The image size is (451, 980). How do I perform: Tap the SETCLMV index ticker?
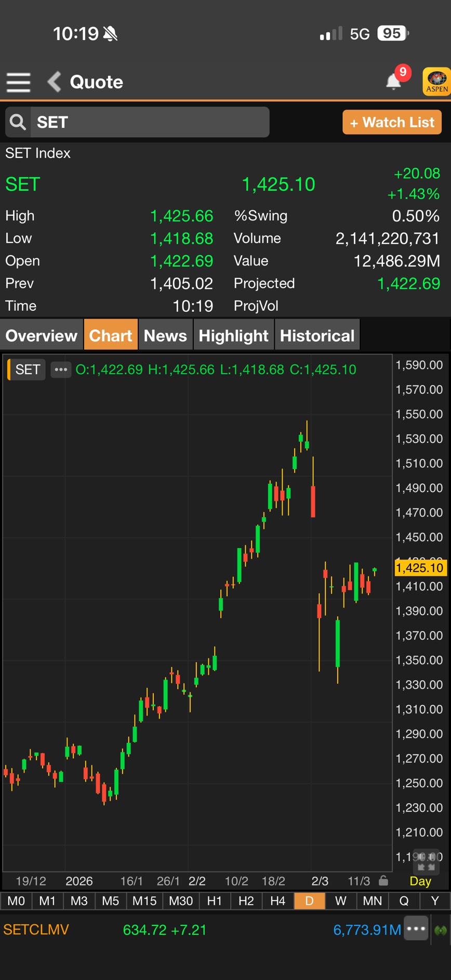pos(36,930)
